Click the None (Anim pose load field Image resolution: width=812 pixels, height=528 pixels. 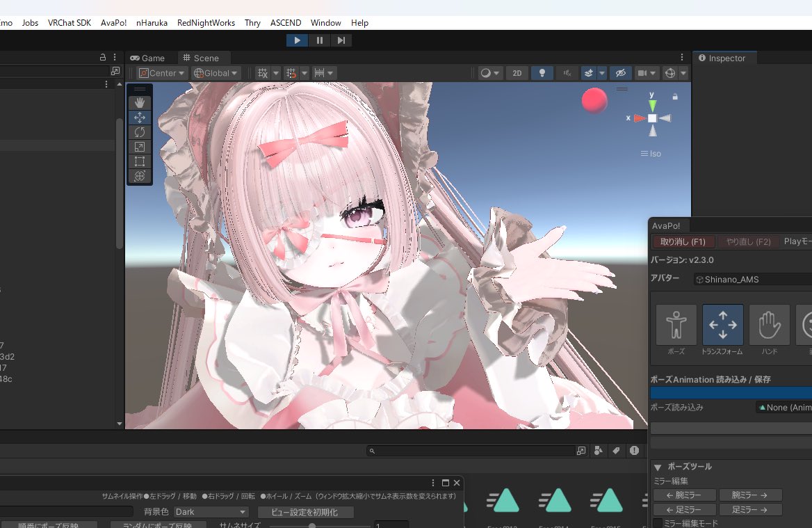(x=784, y=408)
